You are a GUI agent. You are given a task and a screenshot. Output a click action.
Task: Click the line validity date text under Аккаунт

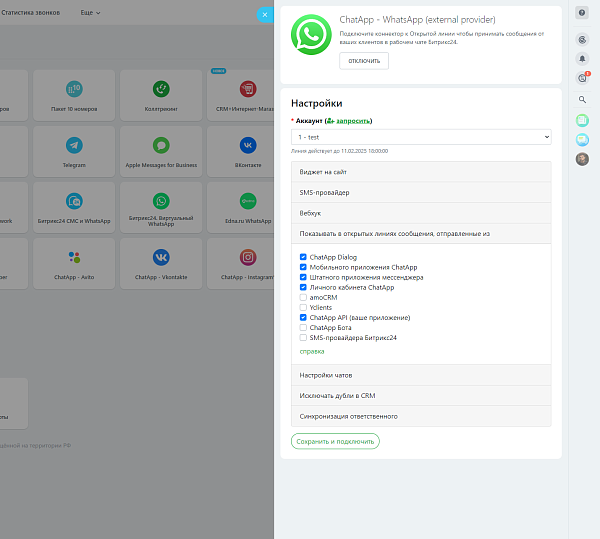pos(339,151)
